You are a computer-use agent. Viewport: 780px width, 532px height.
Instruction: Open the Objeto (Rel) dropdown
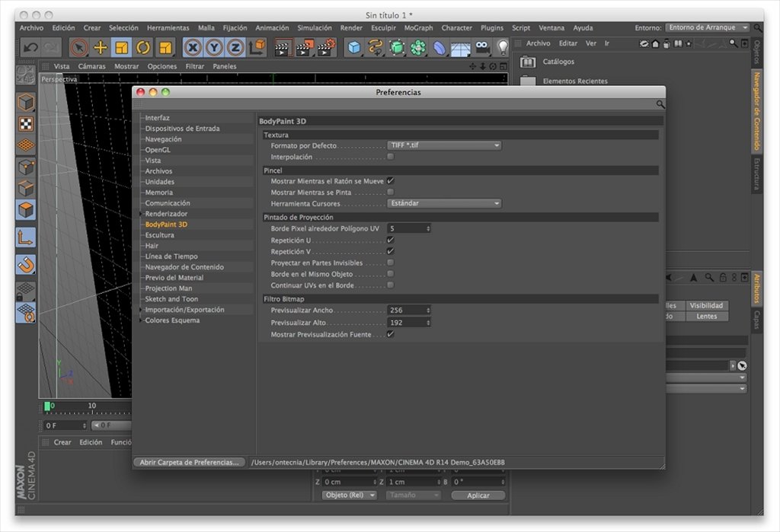click(349, 495)
